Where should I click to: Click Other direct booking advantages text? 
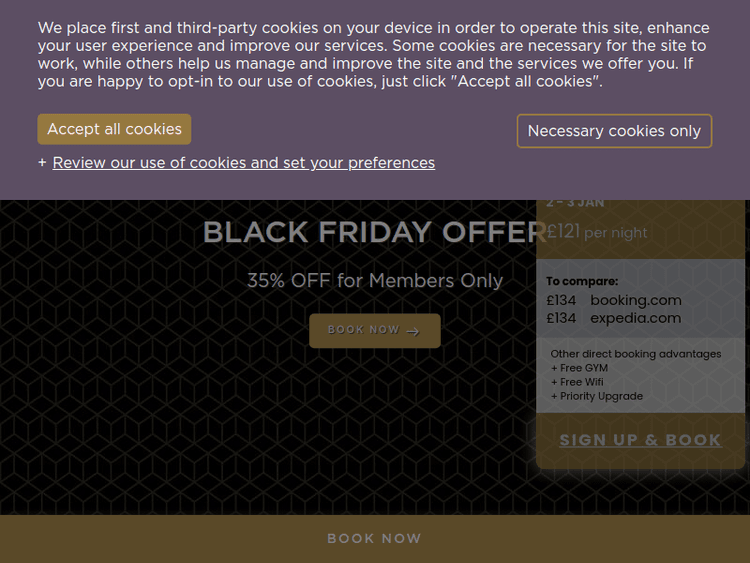pyautogui.click(x=635, y=354)
